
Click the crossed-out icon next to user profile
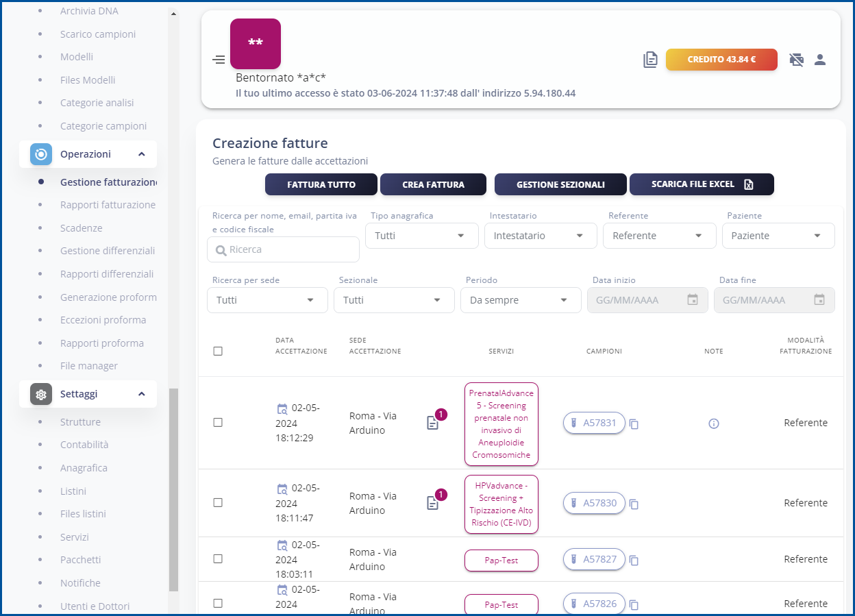[x=796, y=60]
